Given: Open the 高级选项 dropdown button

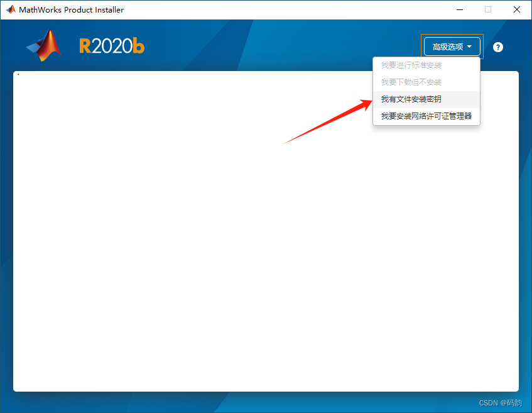Looking at the screenshot, I should (x=452, y=47).
